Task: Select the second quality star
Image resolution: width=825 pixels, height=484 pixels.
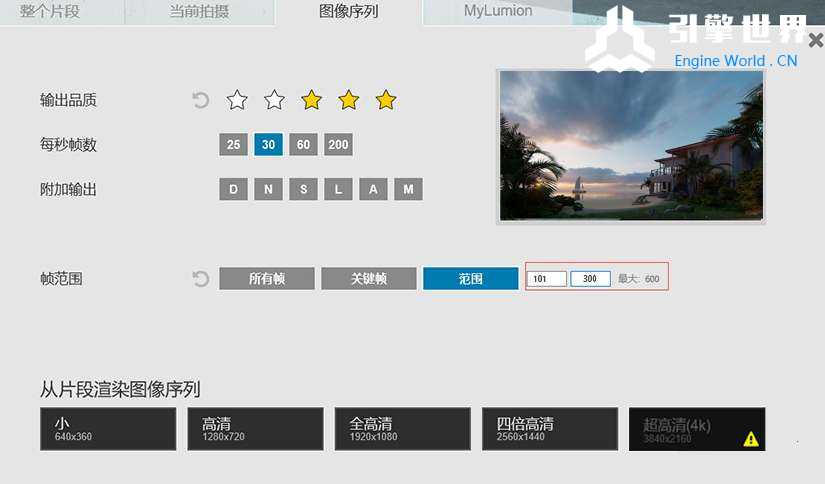Action: click(274, 99)
